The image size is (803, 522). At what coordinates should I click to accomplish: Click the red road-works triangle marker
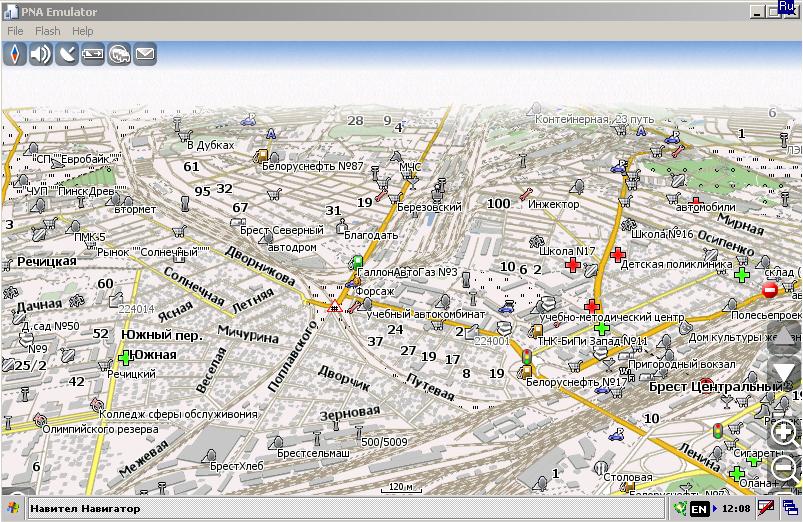(335, 307)
